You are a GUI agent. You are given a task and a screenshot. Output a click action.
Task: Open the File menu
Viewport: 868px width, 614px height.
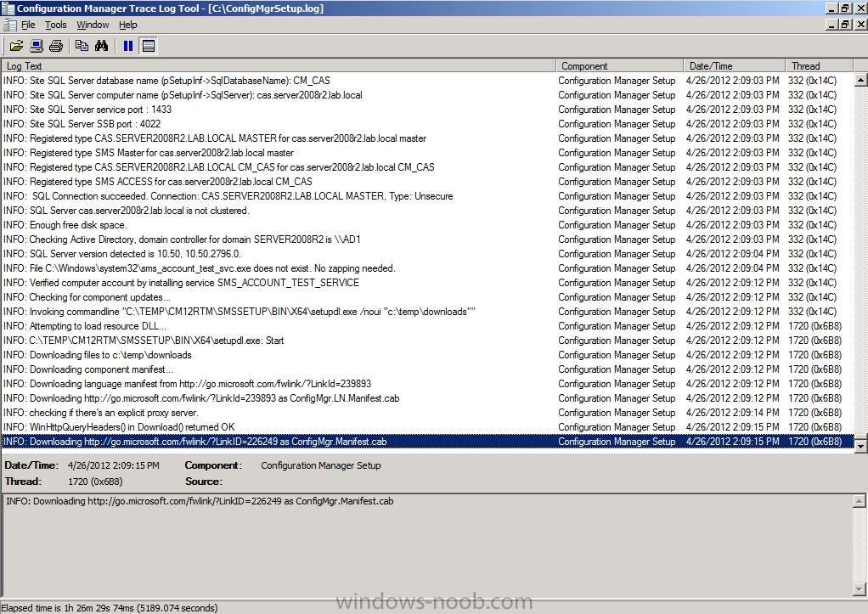click(x=28, y=25)
